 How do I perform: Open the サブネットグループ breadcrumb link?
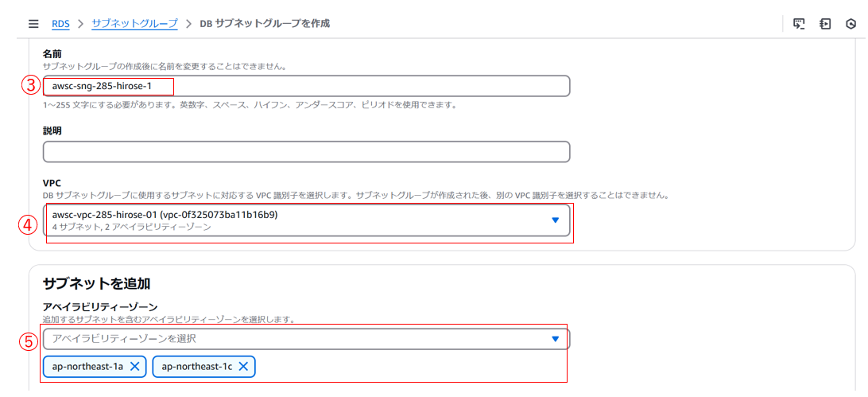point(134,24)
